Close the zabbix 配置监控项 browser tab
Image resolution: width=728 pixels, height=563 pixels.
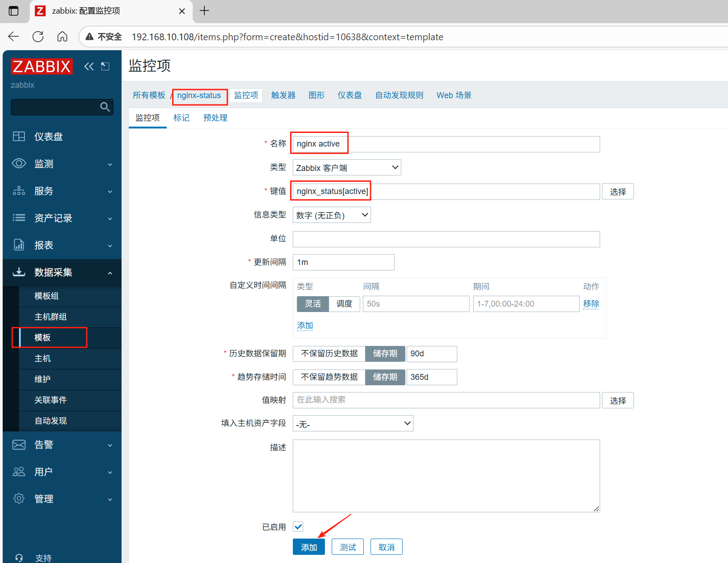point(182,11)
